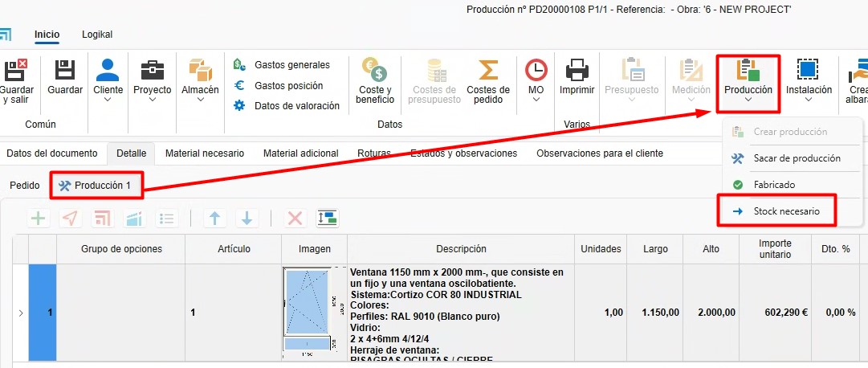Open Gastos posición

pos(279,85)
